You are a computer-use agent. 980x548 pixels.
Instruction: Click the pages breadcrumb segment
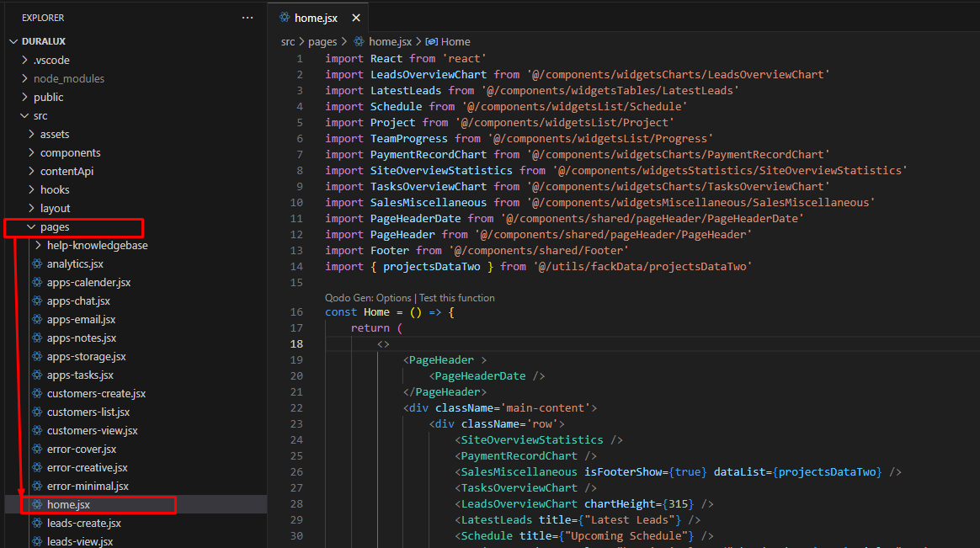click(322, 42)
